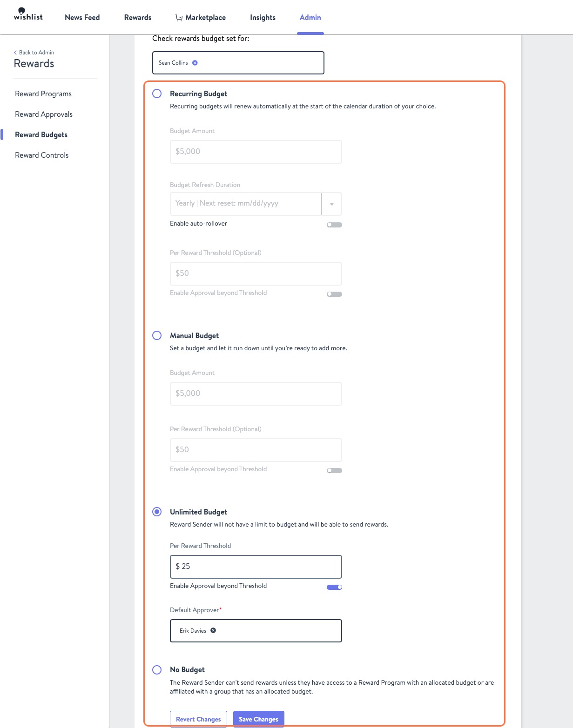Disable Approval beyond Threshold under Unlimited Budget
The height and width of the screenshot is (728, 573).
tap(334, 587)
